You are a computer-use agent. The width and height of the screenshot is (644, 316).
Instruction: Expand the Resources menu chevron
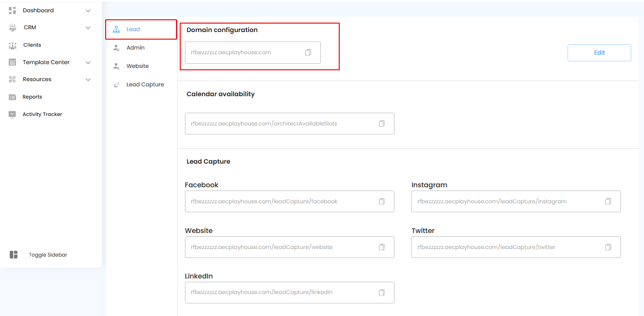click(x=88, y=80)
